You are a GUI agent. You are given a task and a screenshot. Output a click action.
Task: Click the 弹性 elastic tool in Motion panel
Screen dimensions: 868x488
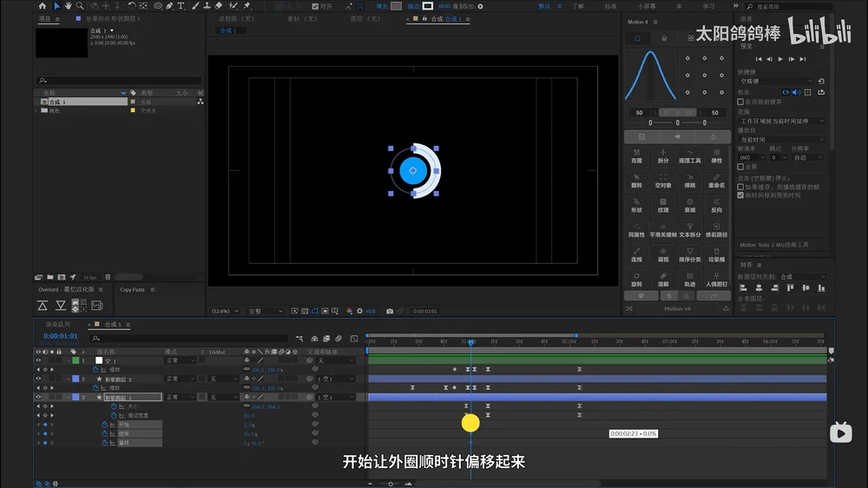(716, 156)
